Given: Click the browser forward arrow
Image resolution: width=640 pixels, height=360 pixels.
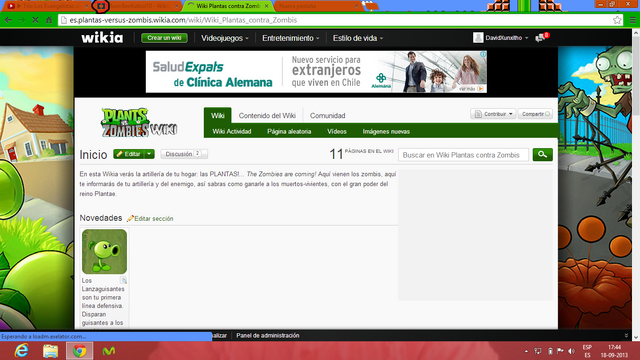Looking at the screenshot, I should pos(22,20).
